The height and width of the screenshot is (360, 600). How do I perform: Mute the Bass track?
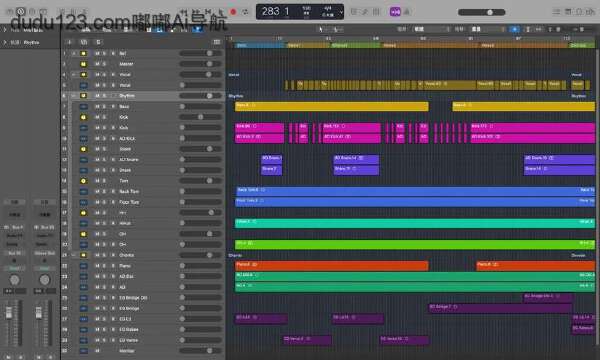click(97, 106)
